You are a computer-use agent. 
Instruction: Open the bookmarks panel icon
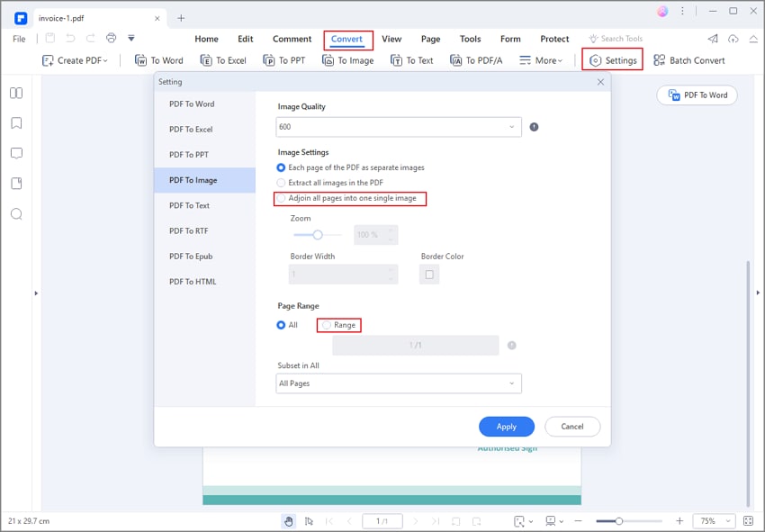16,123
